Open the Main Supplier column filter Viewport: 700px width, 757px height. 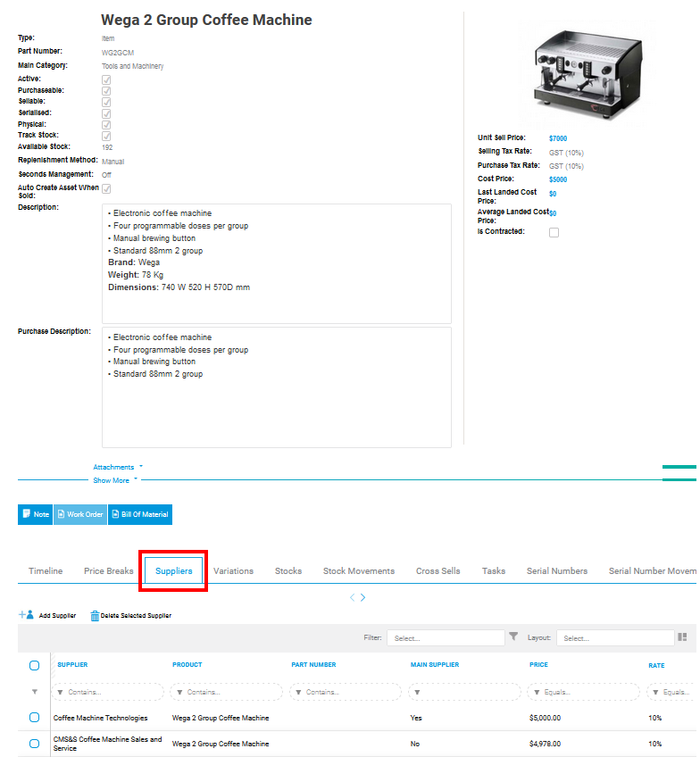tap(464, 692)
